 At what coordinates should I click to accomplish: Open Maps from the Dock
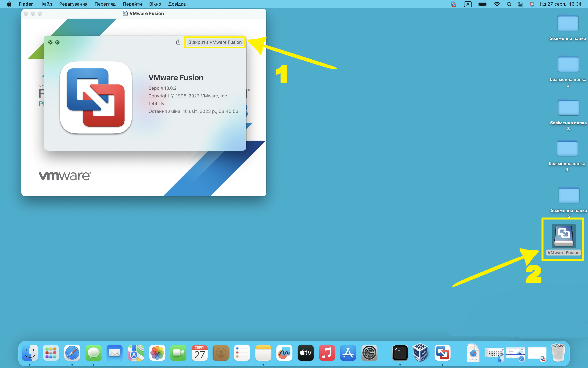click(x=136, y=353)
